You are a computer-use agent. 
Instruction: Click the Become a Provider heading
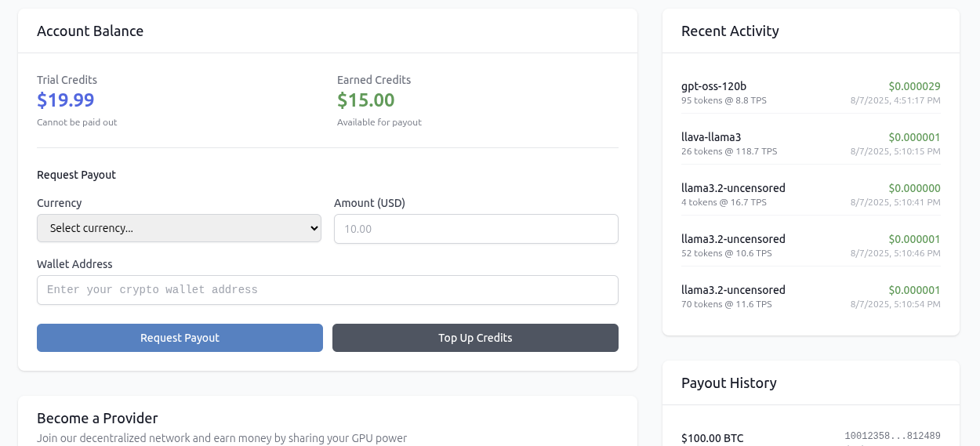click(x=97, y=419)
